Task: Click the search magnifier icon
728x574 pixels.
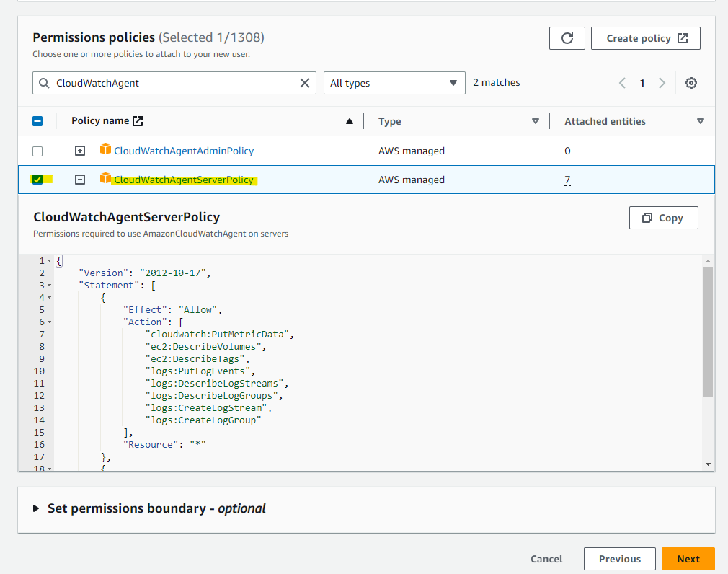Action: (x=44, y=83)
